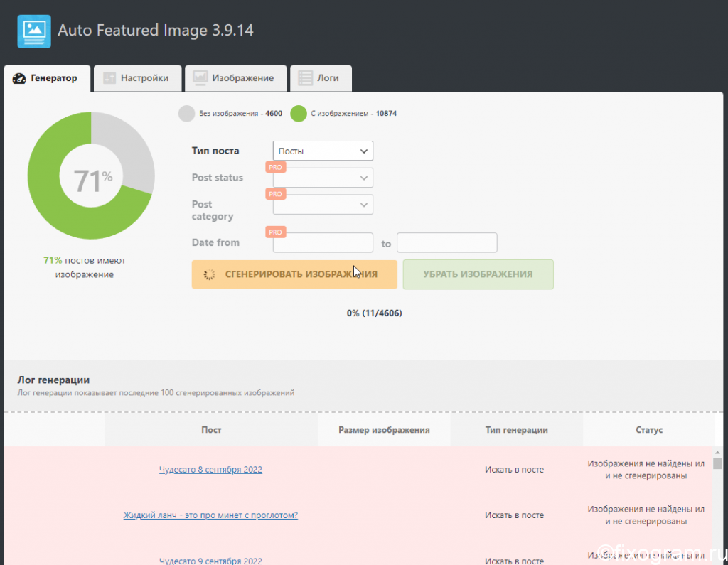Screen dimensions: 728x565
Task: Click the Логи tab list icon
Action: [x=305, y=78]
